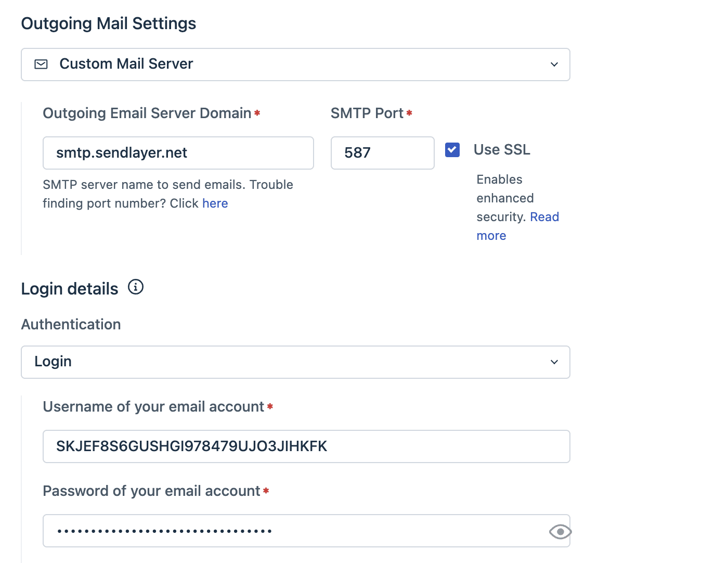Image resolution: width=728 pixels, height=563 pixels.
Task: Click the chevron on the mail server selector
Action: click(x=554, y=64)
